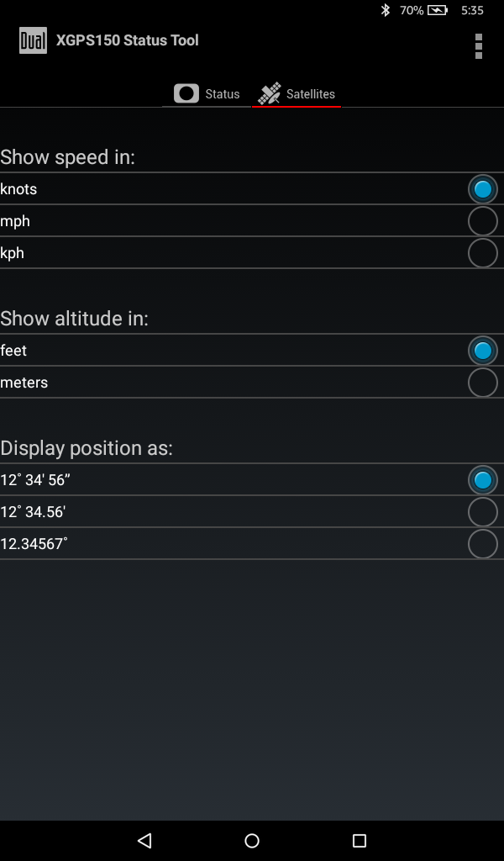Tap the satellite icon next to Satellites

(x=270, y=92)
